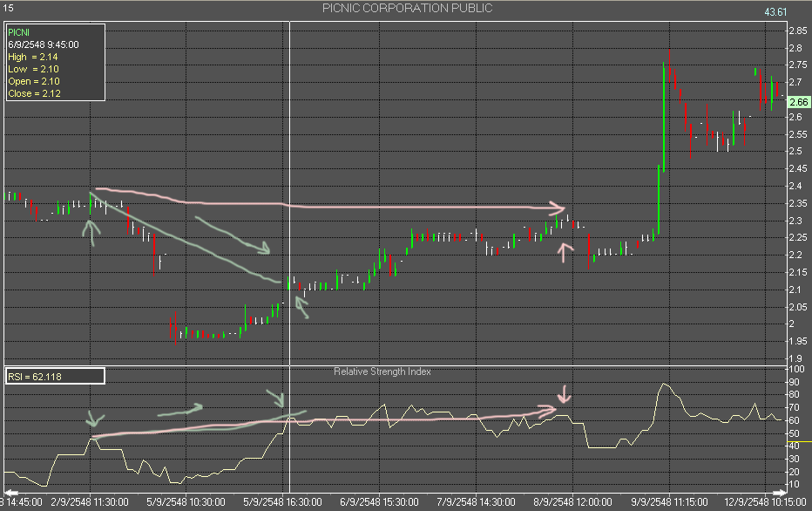Click the 20 label on the RSI axis
Screen dimensions: 812x511
pyautogui.click(x=794, y=472)
